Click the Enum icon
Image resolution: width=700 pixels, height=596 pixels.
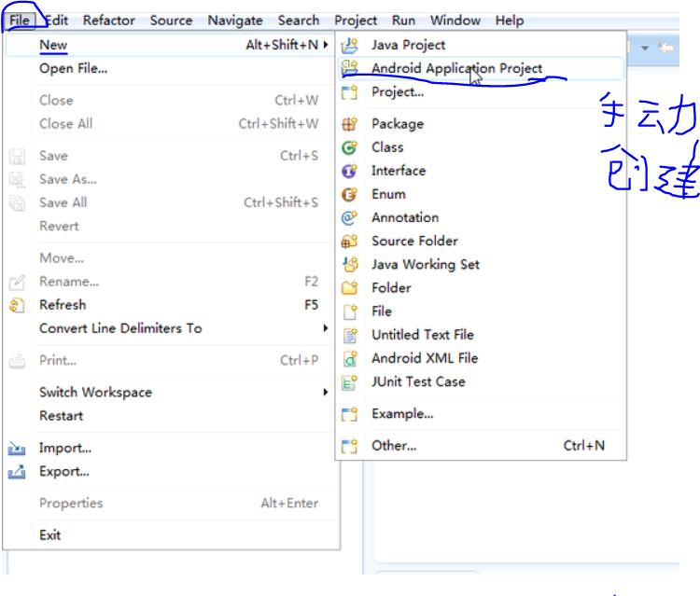pos(350,194)
